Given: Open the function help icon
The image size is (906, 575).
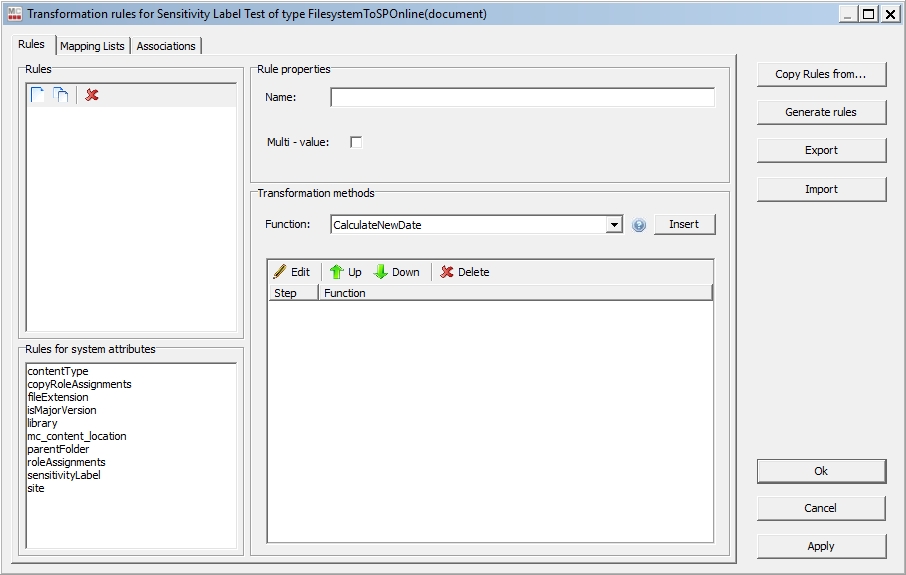Looking at the screenshot, I should pyautogui.click(x=639, y=225).
